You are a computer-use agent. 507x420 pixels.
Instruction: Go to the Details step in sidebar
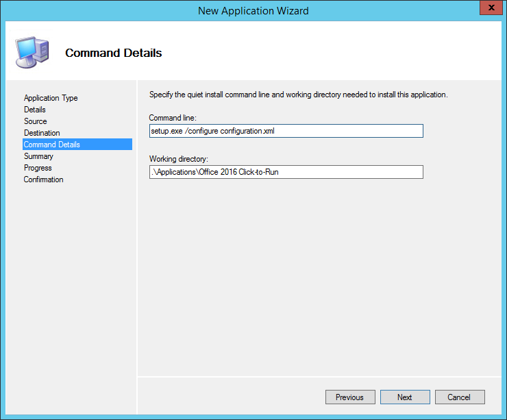click(35, 110)
